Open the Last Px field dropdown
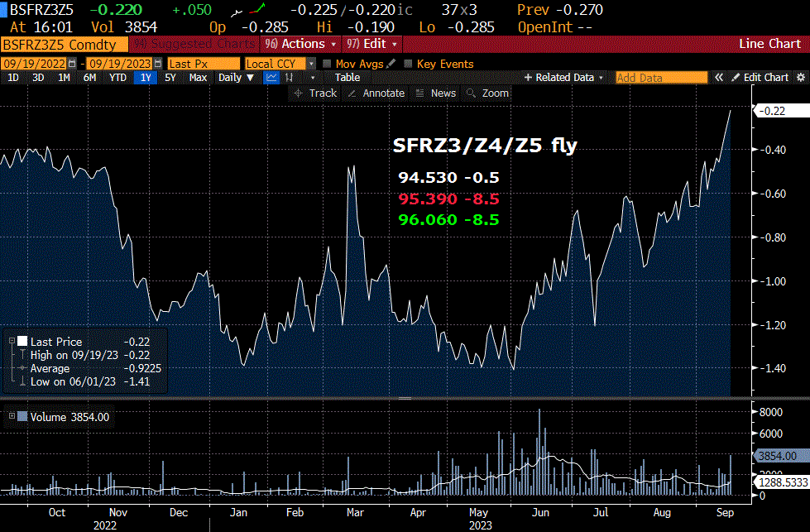 click(204, 64)
